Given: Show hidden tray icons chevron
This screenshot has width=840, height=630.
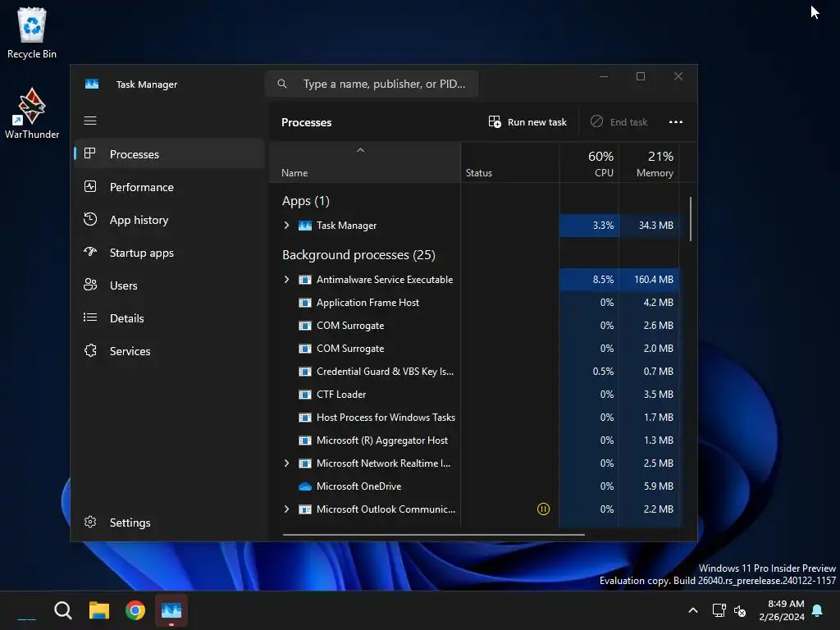Looking at the screenshot, I should [x=692, y=610].
